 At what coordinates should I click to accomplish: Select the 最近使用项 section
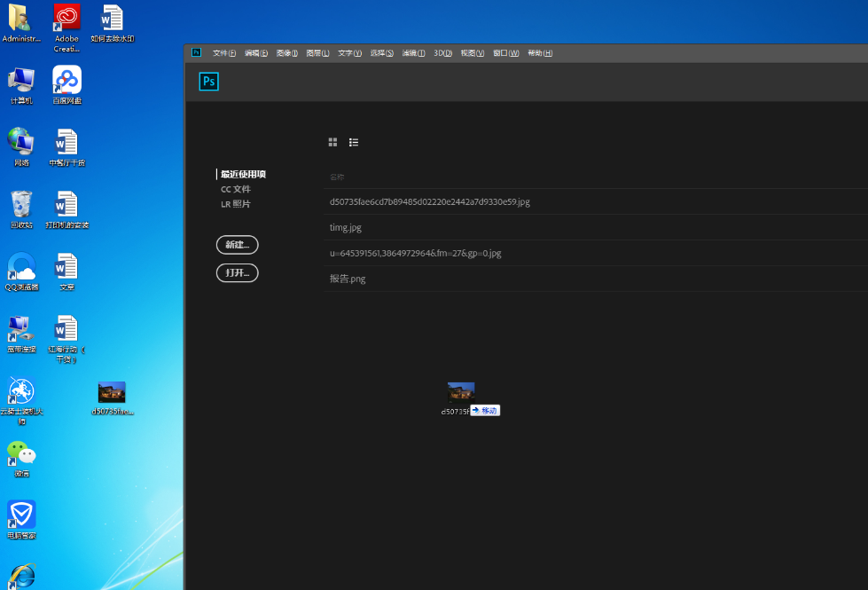point(243,174)
